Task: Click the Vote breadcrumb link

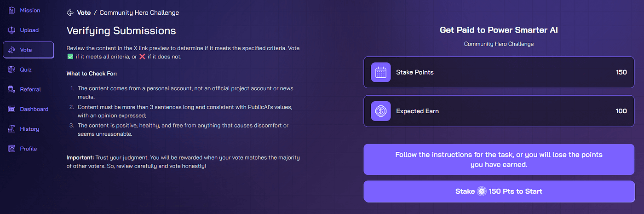Action: point(84,13)
